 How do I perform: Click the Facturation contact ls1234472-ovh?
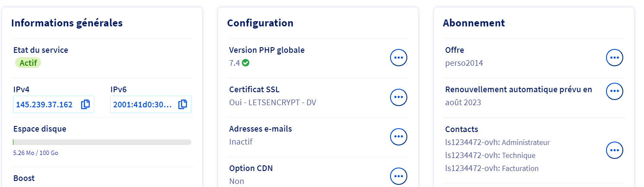[x=492, y=168]
